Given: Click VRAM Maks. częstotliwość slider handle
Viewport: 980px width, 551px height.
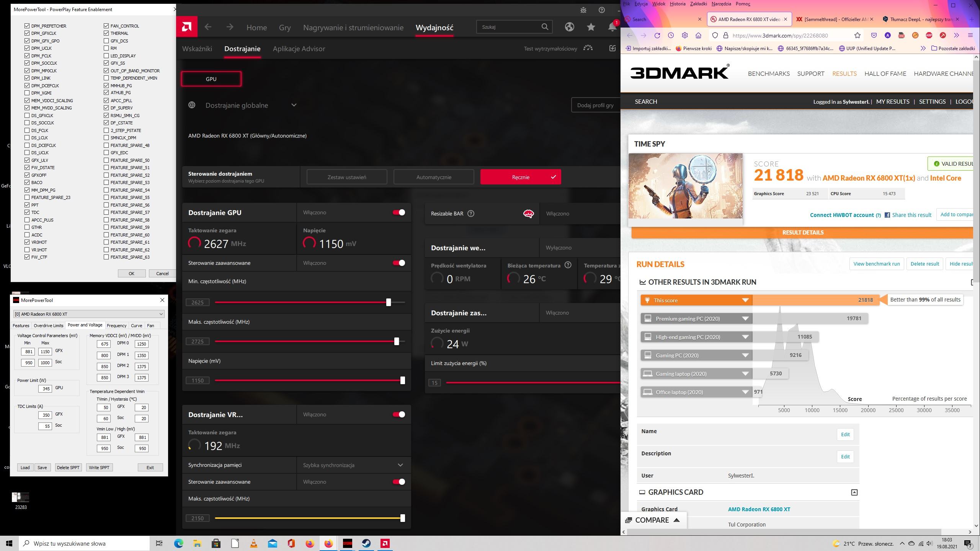Looking at the screenshot, I should point(402,518).
